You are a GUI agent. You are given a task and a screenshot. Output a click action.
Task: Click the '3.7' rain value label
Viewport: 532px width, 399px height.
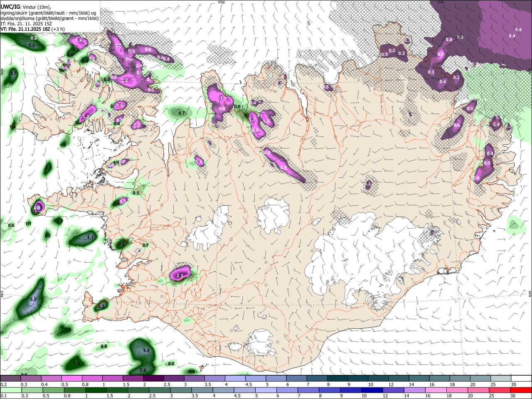(14, 73)
